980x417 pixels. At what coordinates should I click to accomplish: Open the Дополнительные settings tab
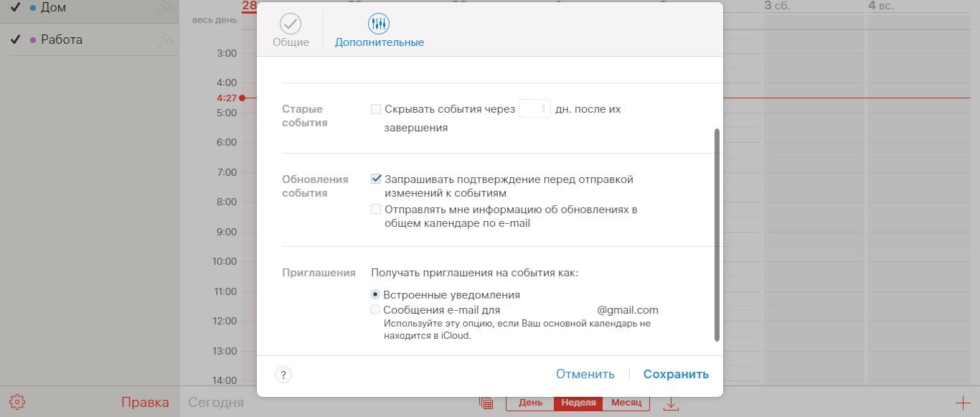click(379, 31)
